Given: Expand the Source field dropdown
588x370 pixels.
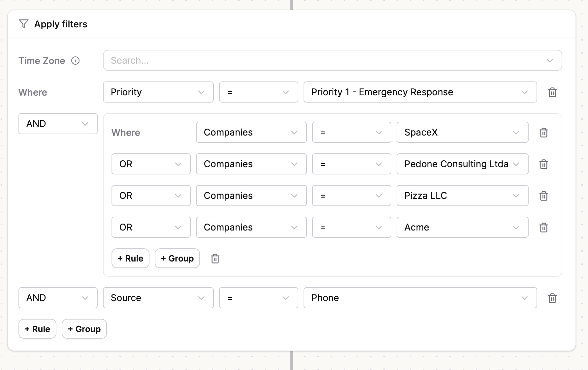Looking at the screenshot, I should point(158,298).
